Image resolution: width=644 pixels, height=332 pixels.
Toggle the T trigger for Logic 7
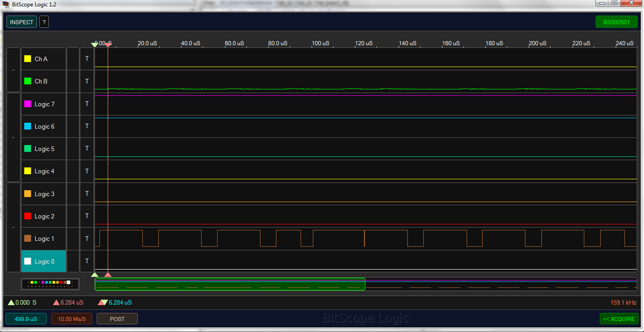[x=87, y=104]
